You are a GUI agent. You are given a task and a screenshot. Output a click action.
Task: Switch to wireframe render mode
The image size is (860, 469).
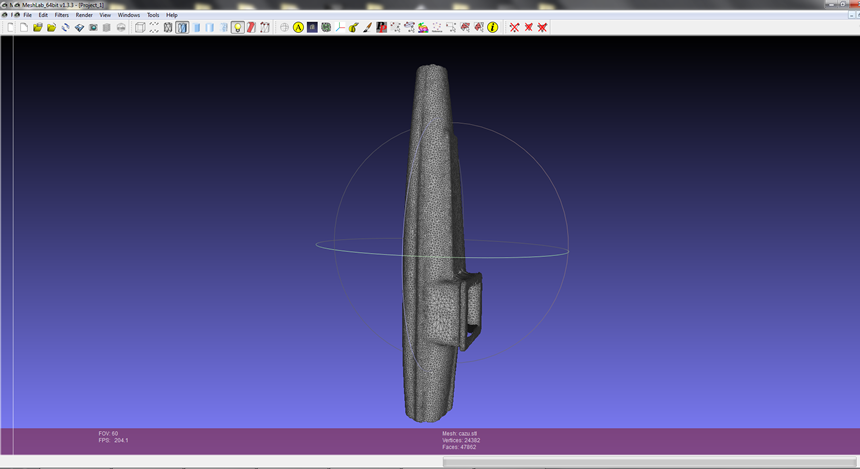pos(168,27)
